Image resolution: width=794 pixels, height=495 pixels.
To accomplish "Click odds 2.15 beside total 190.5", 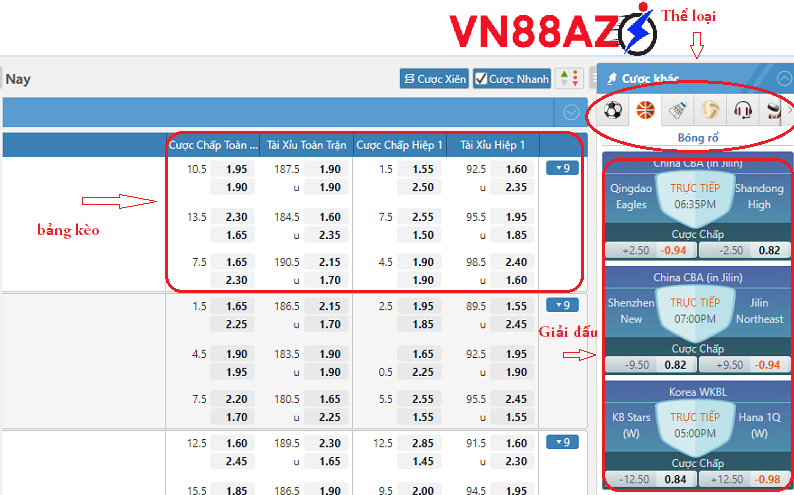I will tap(326, 262).
